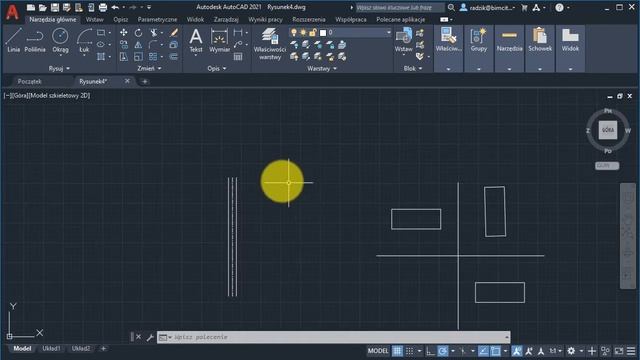Click the workspace gear icon in status bar
Screen dimensions: 640x360
coord(571,351)
